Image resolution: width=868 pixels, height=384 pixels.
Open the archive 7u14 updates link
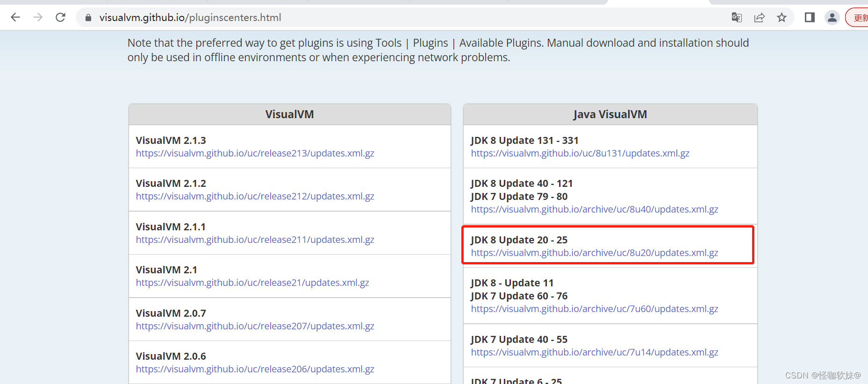point(595,352)
